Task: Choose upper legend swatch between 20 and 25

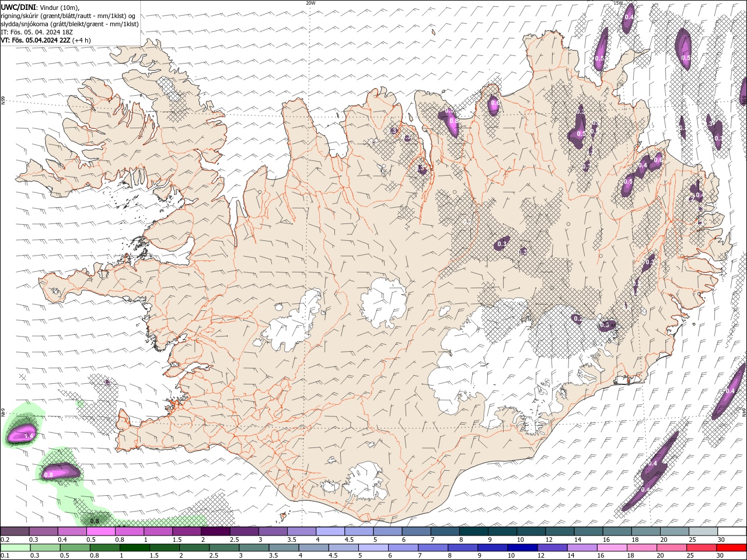Action: click(673, 531)
